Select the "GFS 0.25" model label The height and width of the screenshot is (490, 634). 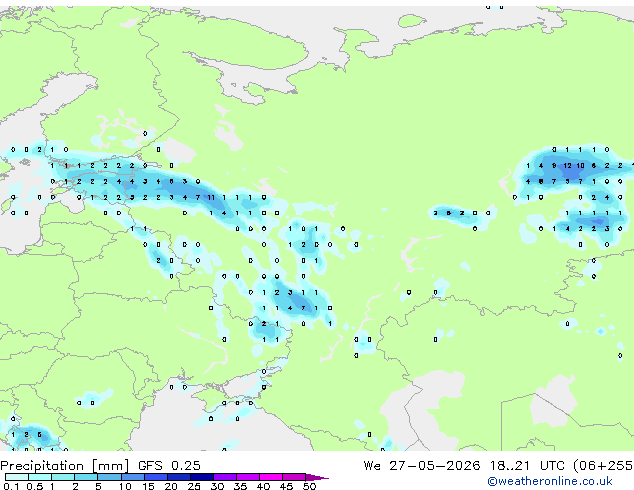(x=169, y=466)
